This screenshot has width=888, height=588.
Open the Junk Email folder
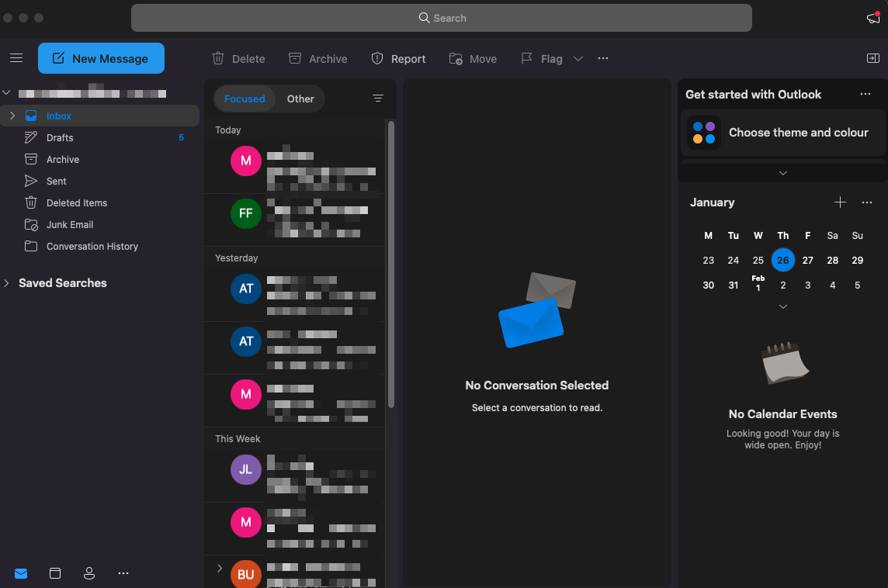pyautogui.click(x=99, y=225)
